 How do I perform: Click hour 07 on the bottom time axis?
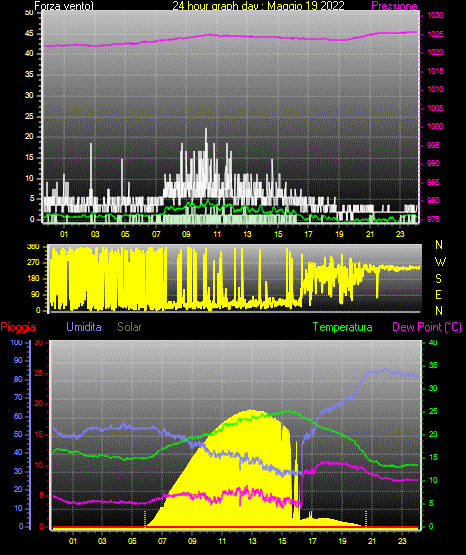[x=162, y=541]
